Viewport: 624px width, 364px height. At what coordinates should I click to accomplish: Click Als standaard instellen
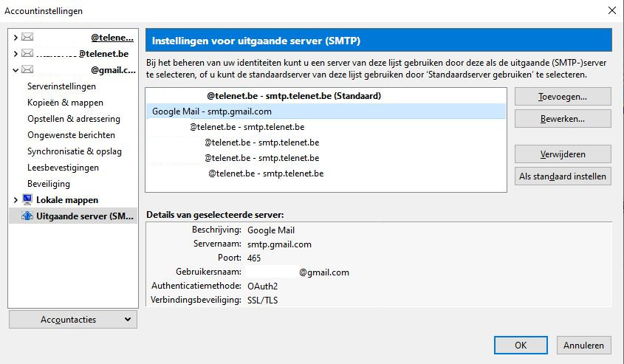pyautogui.click(x=563, y=176)
